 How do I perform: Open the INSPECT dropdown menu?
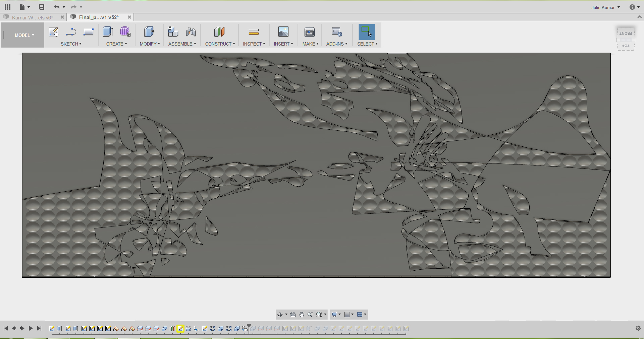tap(254, 44)
